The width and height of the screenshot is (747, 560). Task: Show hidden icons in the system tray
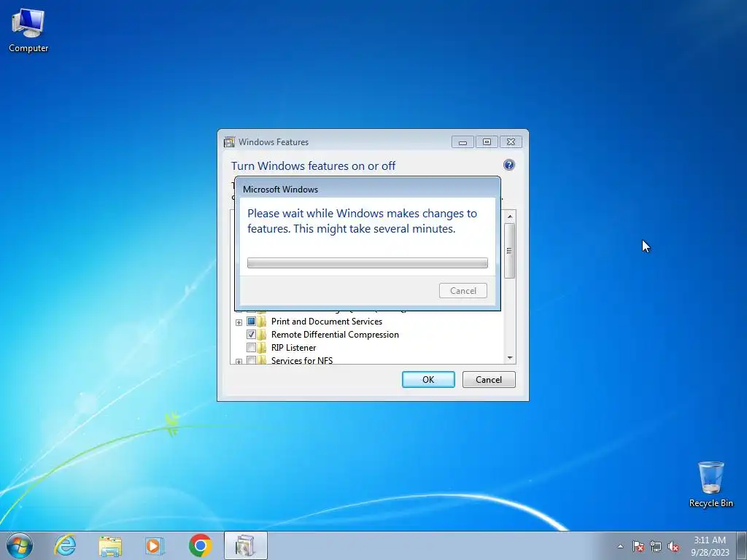coord(620,546)
